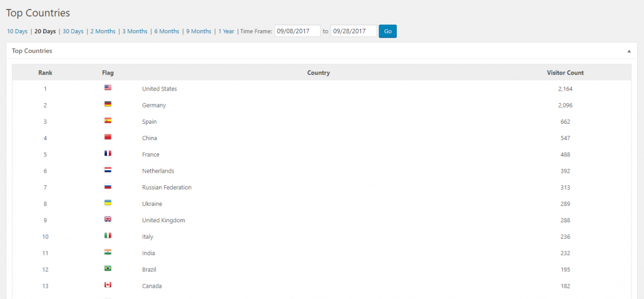Select the 9 Months range link
The image size is (644, 299).
coord(199,31)
